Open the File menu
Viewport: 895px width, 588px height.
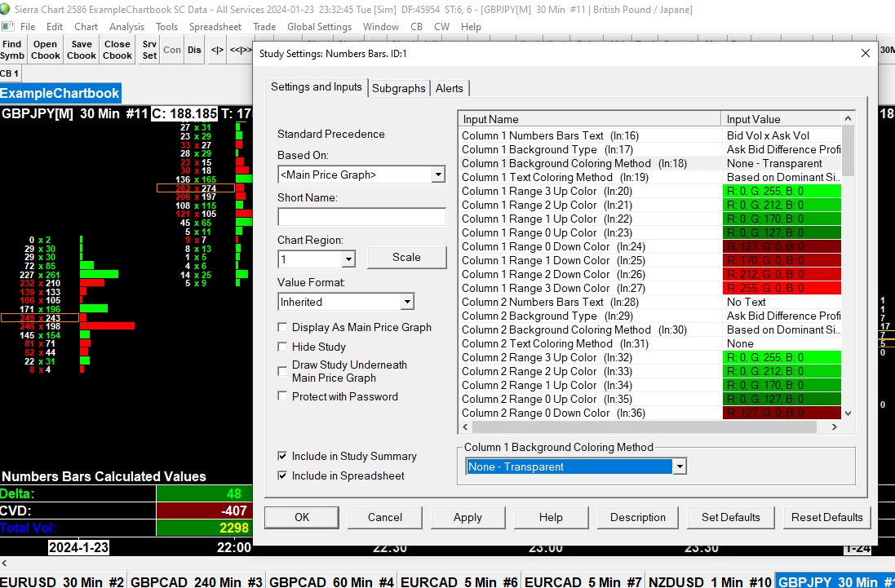[x=28, y=27]
